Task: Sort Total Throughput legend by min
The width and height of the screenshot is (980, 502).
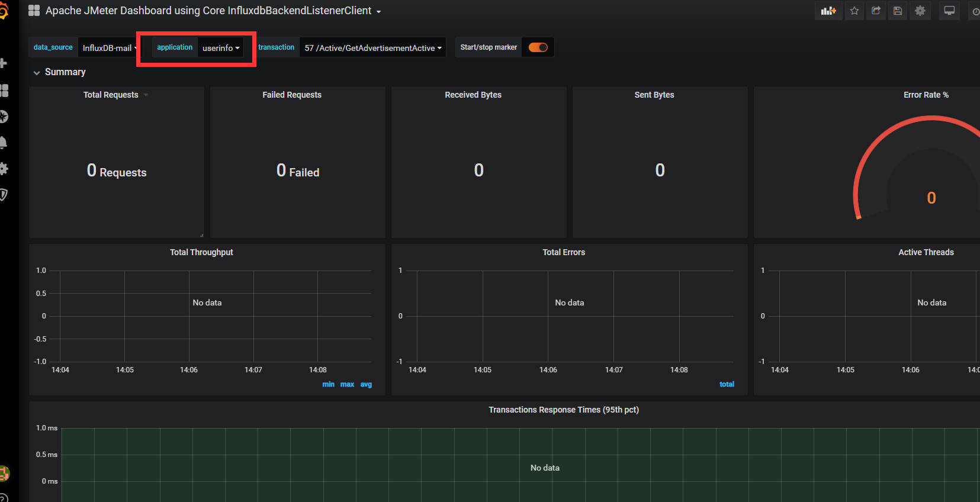Action: [x=328, y=384]
